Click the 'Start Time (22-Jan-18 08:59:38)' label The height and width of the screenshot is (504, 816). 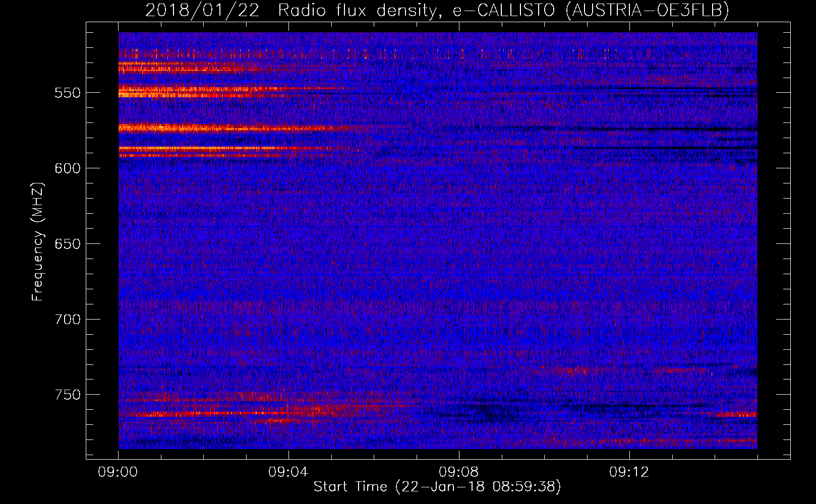coord(437,487)
